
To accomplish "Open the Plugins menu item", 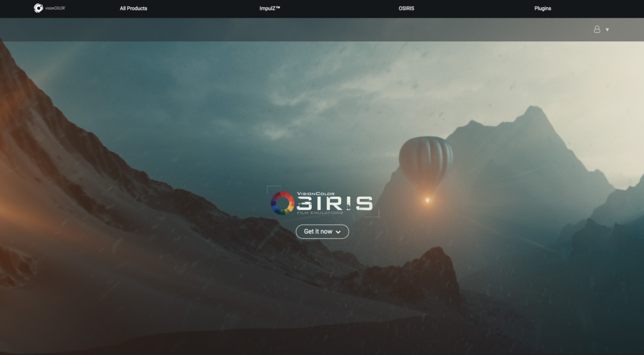I will point(543,9).
